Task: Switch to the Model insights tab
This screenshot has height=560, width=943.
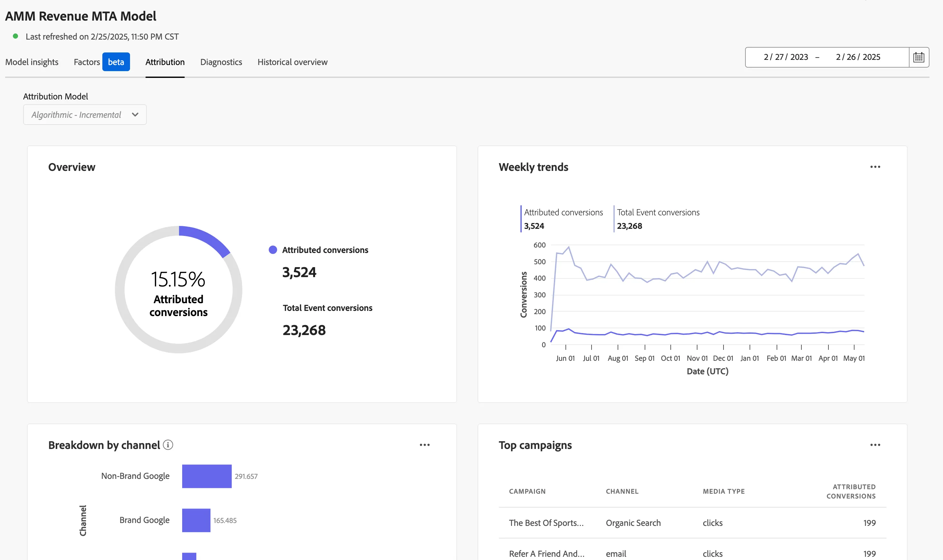Action: tap(32, 62)
